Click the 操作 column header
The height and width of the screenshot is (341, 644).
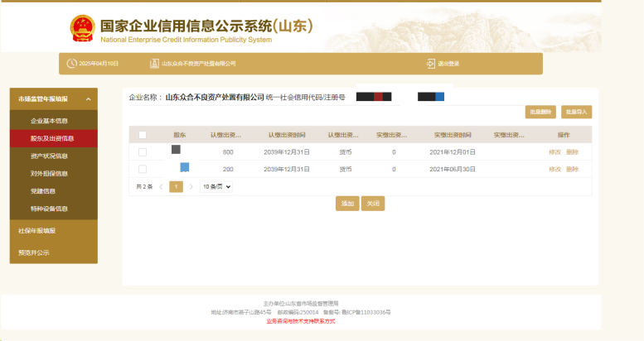(x=564, y=135)
